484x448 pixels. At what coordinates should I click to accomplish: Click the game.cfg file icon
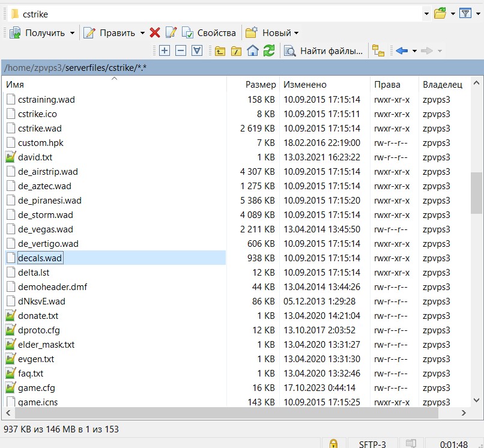tap(10, 387)
